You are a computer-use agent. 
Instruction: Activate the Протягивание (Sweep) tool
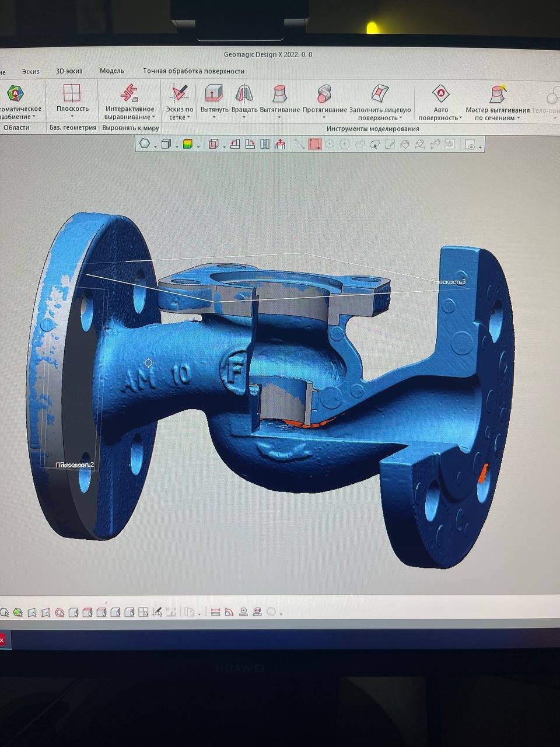coord(324,93)
